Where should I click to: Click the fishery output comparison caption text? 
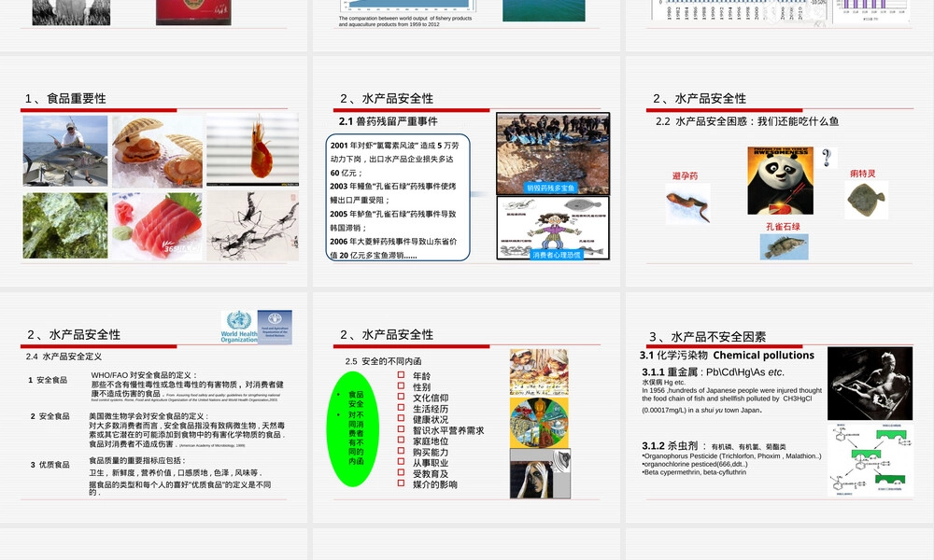405,21
